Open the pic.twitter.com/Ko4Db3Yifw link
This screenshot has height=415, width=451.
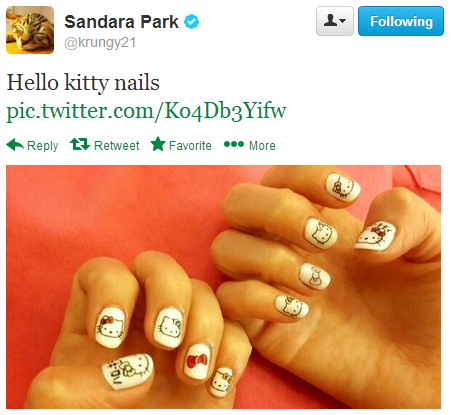tap(146, 111)
